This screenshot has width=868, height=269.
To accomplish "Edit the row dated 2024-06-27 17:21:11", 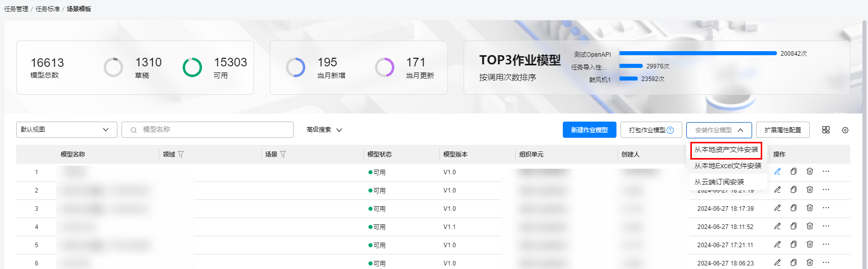I will pos(777,244).
